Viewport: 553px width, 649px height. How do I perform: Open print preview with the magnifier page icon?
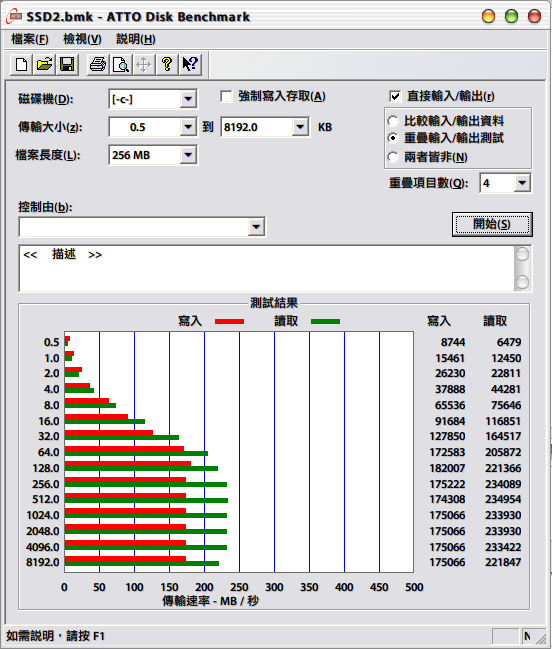pyautogui.click(x=121, y=65)
